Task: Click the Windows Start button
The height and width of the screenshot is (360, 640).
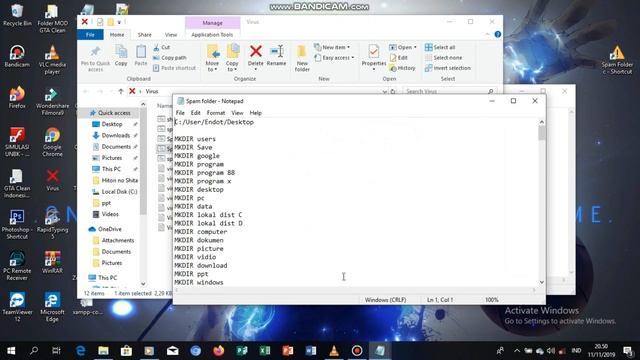Action: (x=11, y=351)
